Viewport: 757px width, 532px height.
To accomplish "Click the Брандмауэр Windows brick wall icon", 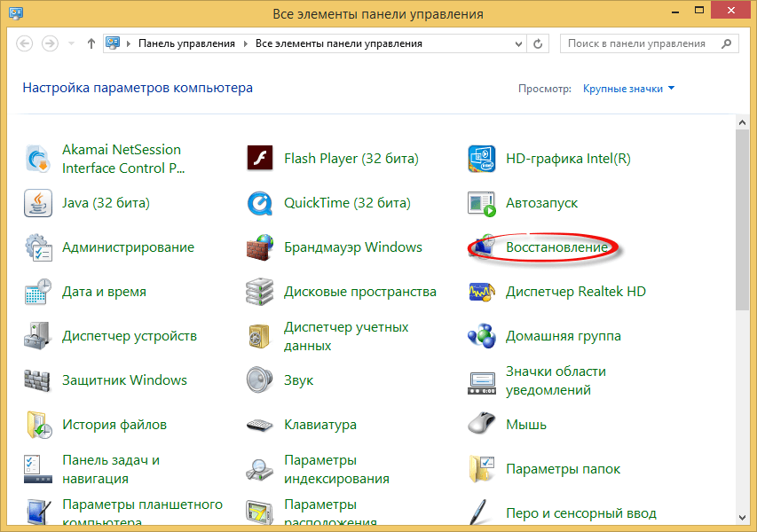I will click(260, 247).
